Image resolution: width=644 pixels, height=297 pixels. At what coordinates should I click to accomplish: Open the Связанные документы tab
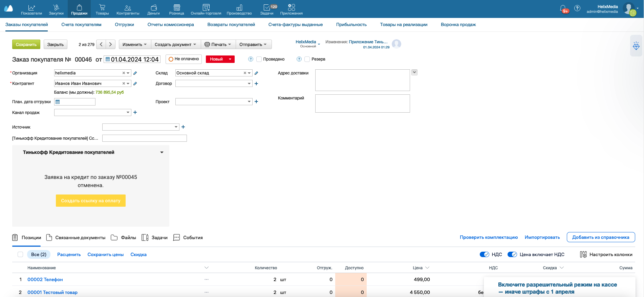pyautogui.click(x=76, y=237)
